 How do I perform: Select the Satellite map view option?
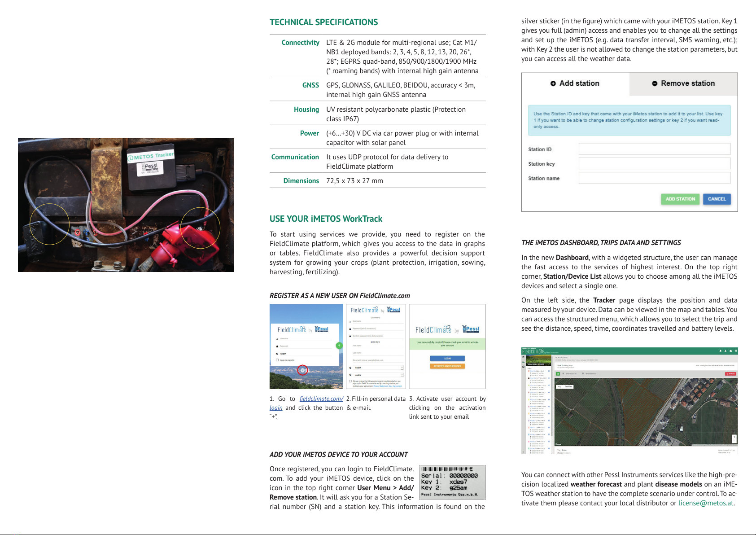(568, 386)
